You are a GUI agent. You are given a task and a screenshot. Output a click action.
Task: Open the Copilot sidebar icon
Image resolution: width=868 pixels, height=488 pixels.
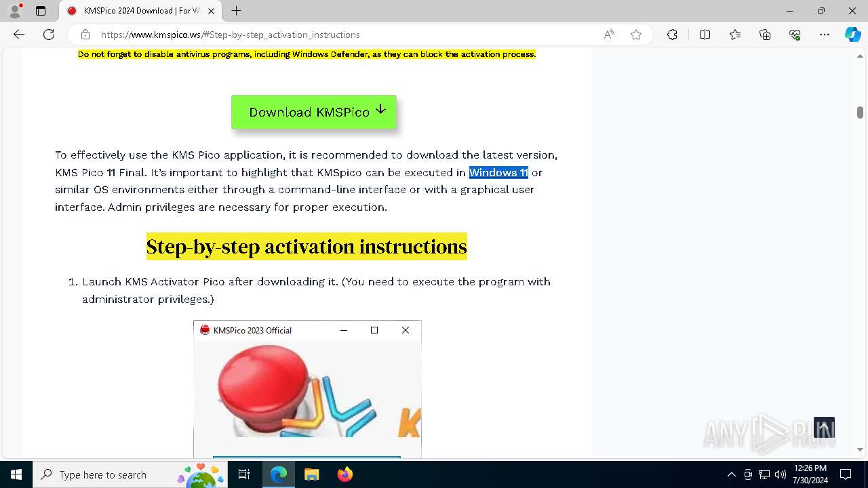point(852,35)
